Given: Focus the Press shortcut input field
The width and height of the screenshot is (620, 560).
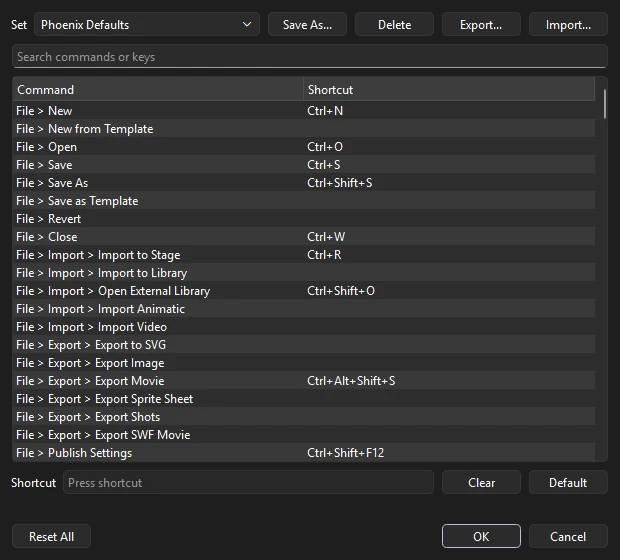Looking at the screenshot, I should click(x=248, y=482).
